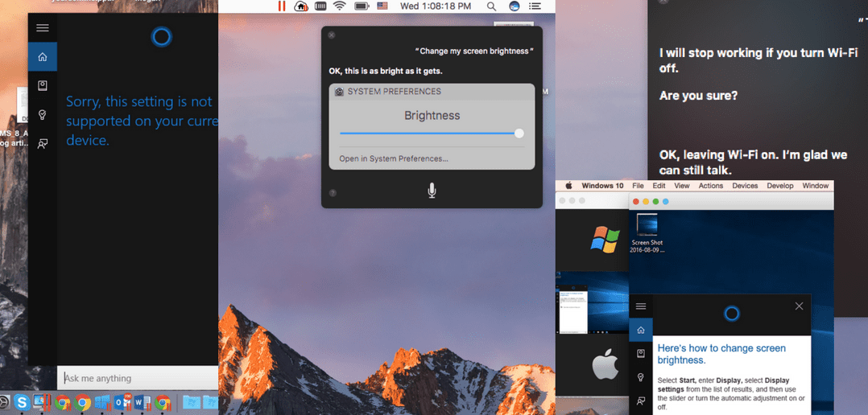The image size is (868, 415).
Task: Open Outlook from the Dock
Action: click(x=122, y=402)
